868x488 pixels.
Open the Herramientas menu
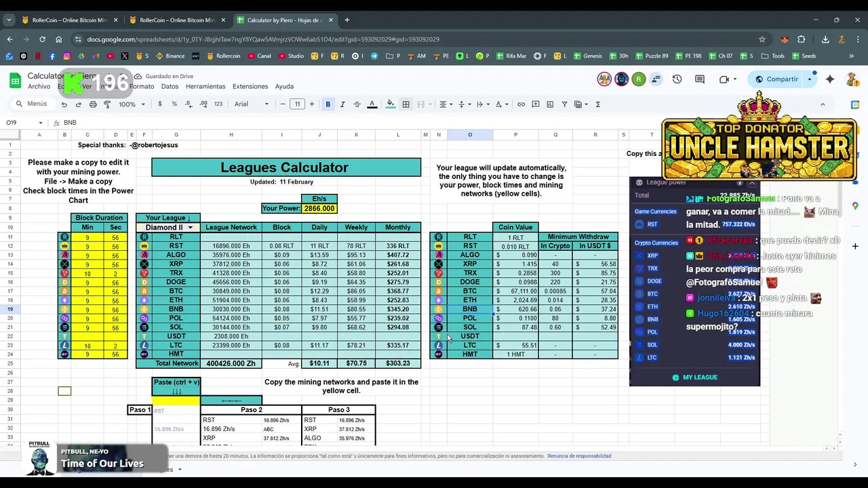point(205,87)
